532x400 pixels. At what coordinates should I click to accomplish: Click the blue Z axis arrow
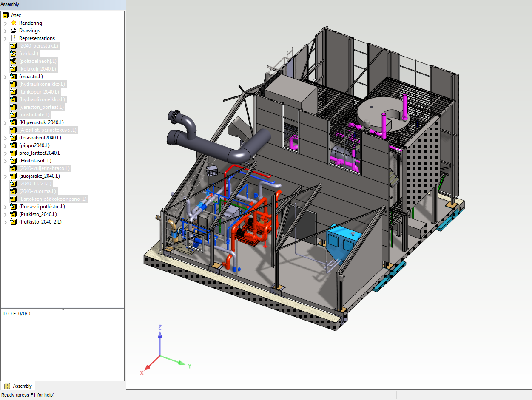coord(160,336)
